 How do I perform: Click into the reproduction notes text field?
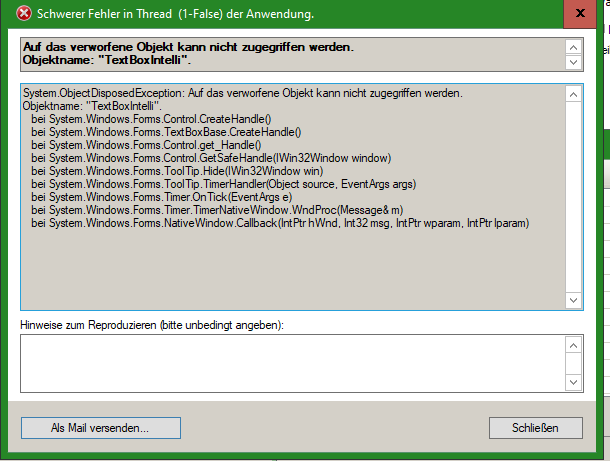tap(293, 363)
